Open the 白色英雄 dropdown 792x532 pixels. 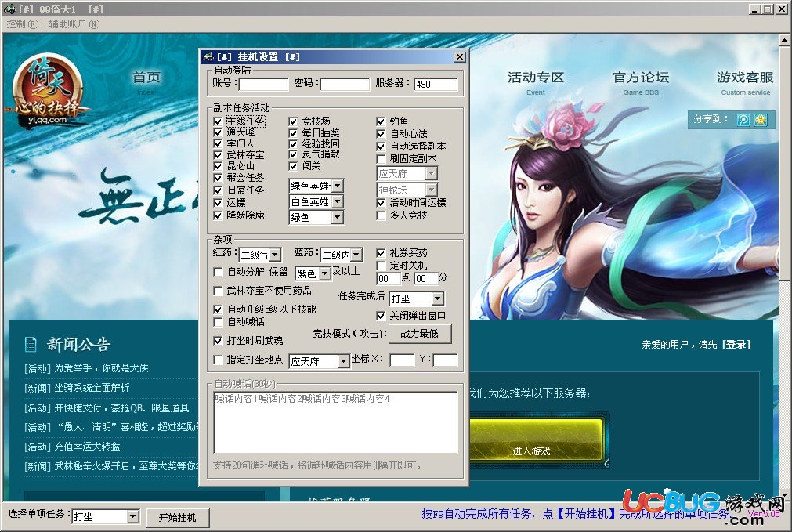point(338,201)
